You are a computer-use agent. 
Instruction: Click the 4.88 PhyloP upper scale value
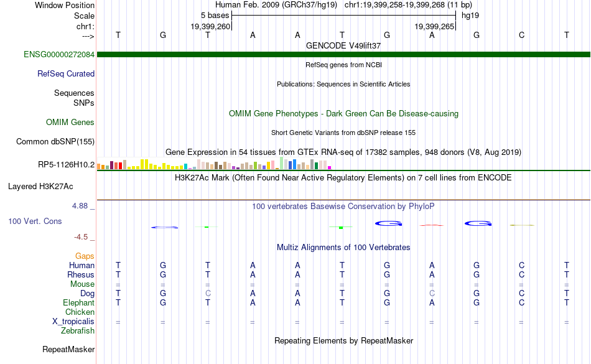pyautogui.click(x=80, y=206)
